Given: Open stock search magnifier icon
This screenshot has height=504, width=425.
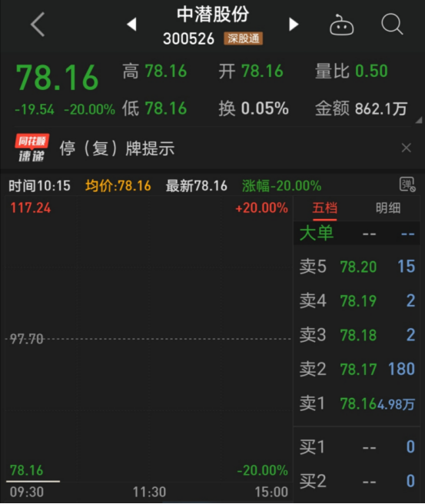Looking at the screenshot, I should 392,24.
